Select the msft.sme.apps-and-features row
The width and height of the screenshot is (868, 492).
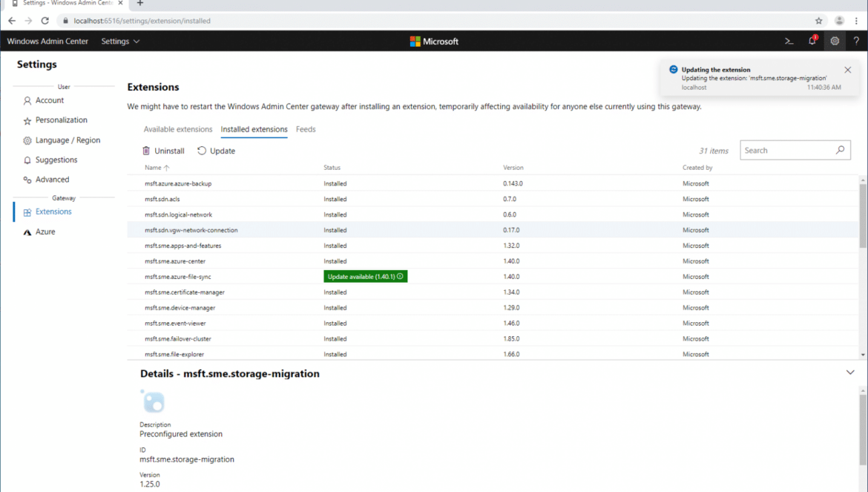[493, 245]
